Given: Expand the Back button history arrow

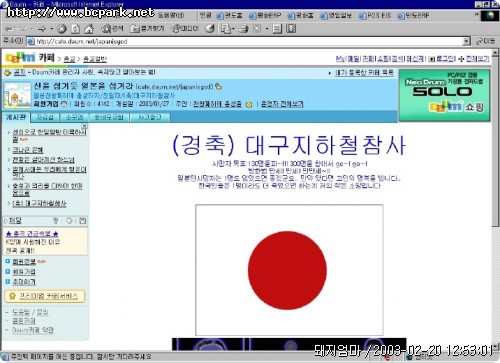Looking at the screenshot, I should [x=31, y=29].
